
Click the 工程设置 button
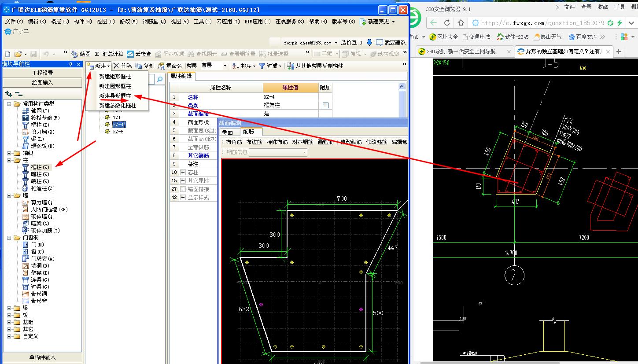[42, 73]
